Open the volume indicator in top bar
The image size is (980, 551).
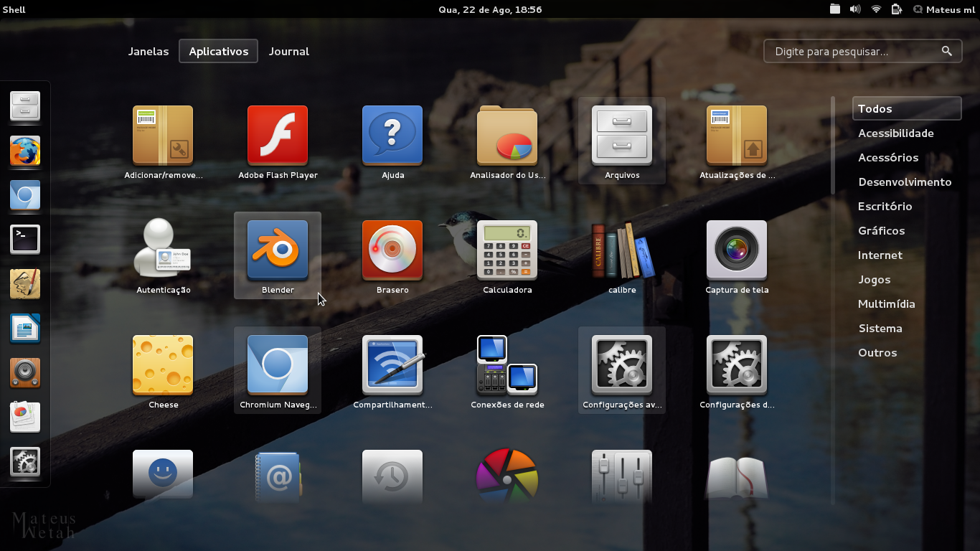pyautogui.click(x=855, y=9)
